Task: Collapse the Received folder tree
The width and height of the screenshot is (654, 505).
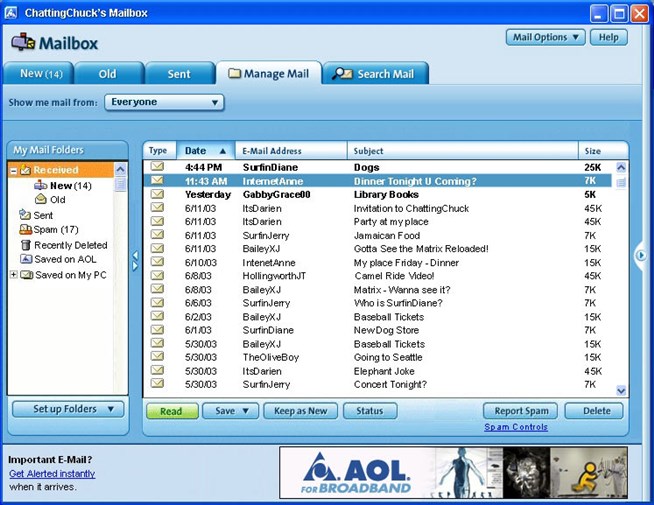Action: [14, 171]
